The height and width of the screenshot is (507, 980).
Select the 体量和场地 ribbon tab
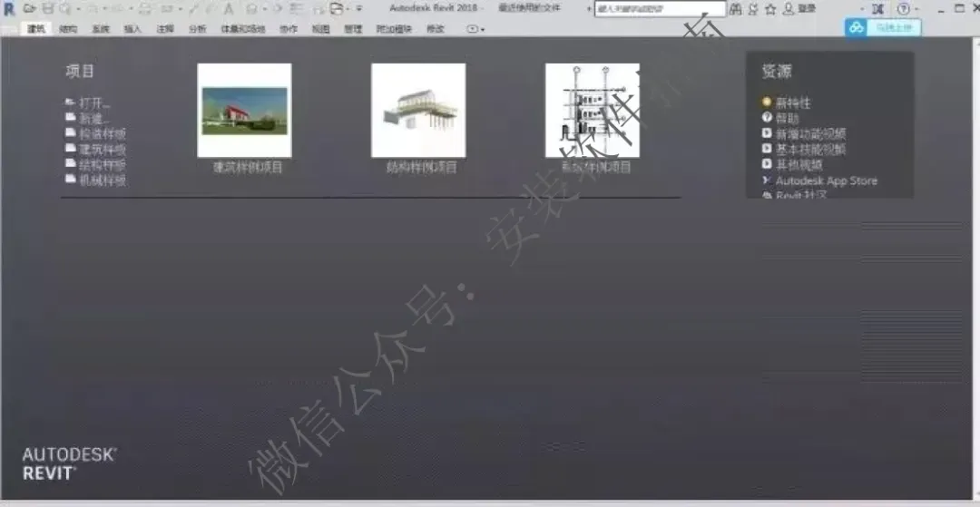(243, 29)
